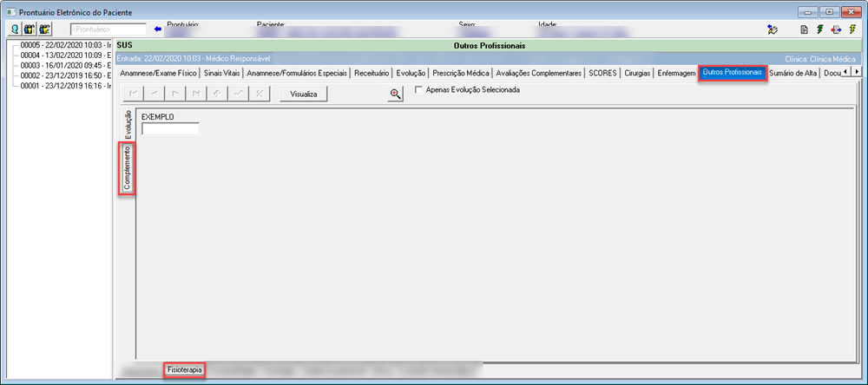
Task: Click the document page icon in top-right toolbar
Action: (805, 29)
